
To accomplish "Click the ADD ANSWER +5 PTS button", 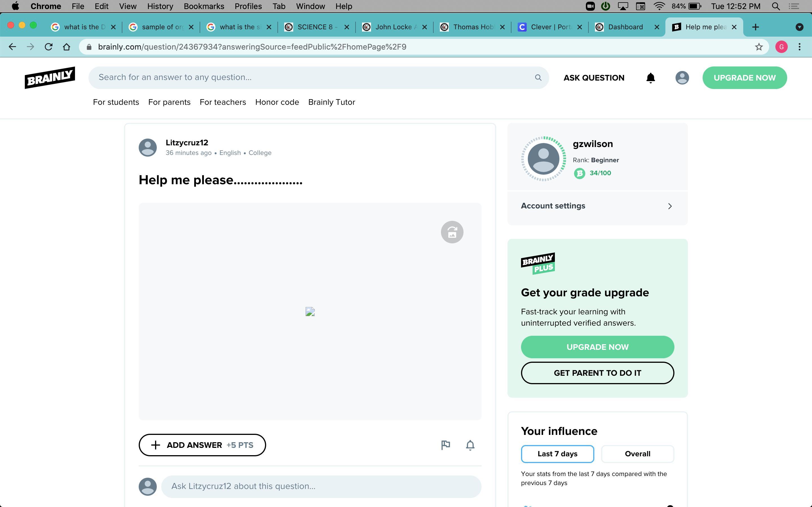I will click(202, 445).
